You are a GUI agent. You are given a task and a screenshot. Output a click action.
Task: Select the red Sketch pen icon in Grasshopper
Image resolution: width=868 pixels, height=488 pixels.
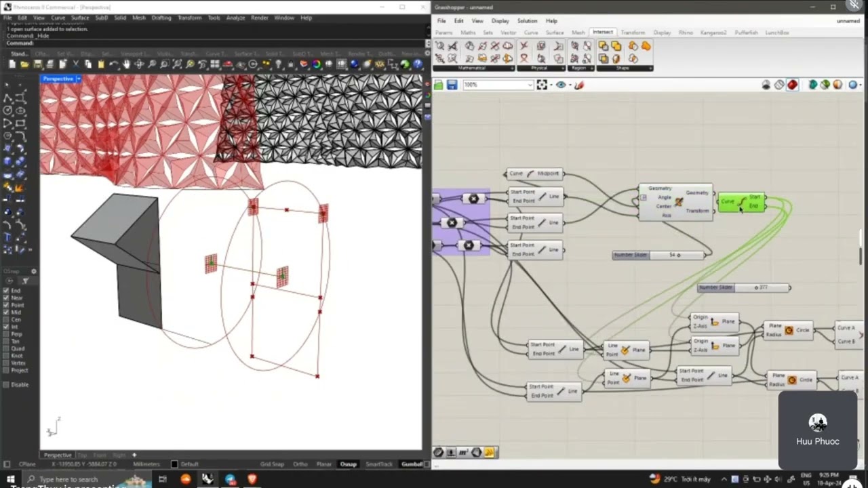(578, 85)
